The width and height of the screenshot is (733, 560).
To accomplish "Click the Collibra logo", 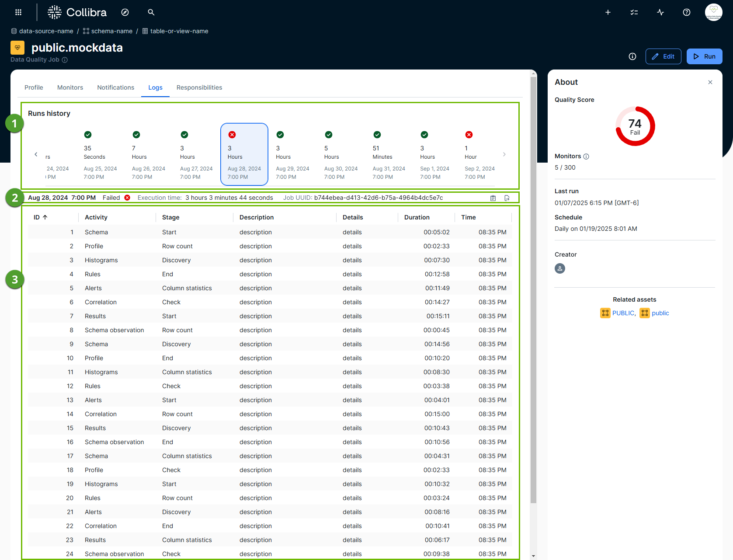I will [77, 12].
